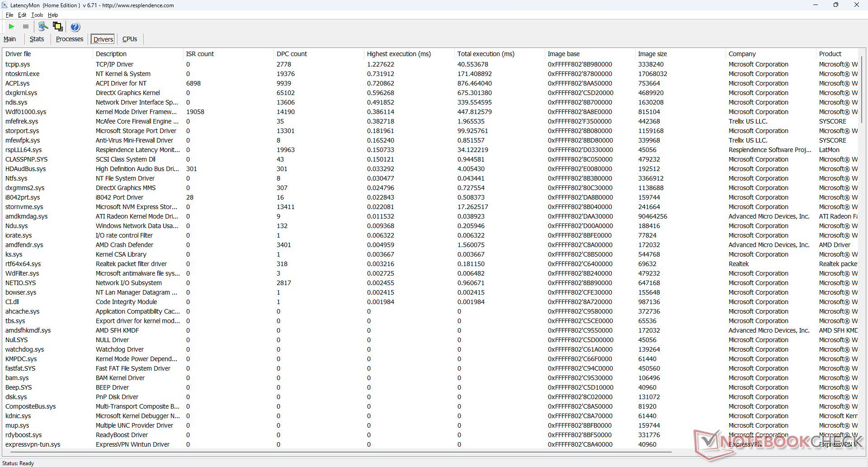Open the Tools menu

coord(37,15)
